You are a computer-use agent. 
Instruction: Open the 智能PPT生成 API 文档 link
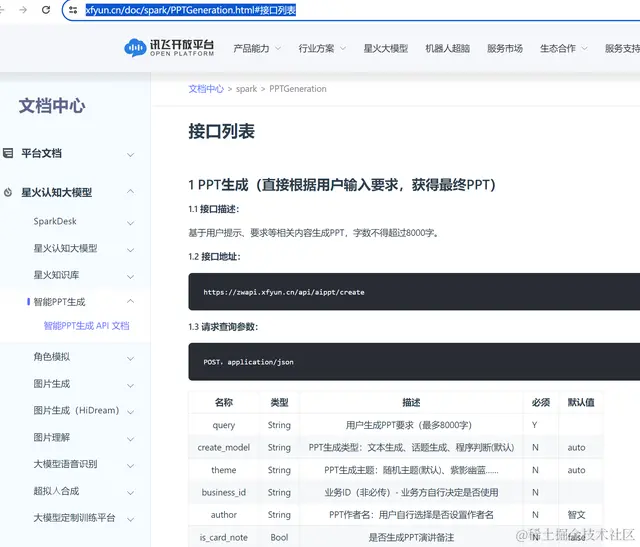86,325
